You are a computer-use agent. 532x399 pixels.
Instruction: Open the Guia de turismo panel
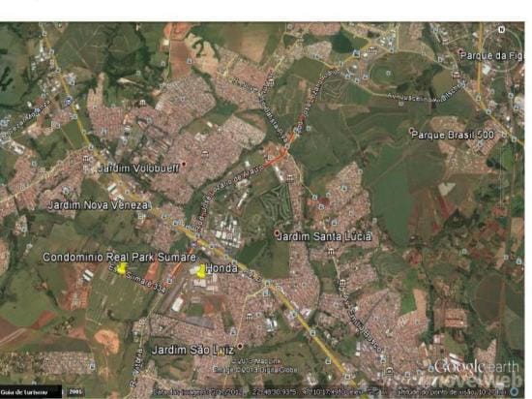click(31, 392)
